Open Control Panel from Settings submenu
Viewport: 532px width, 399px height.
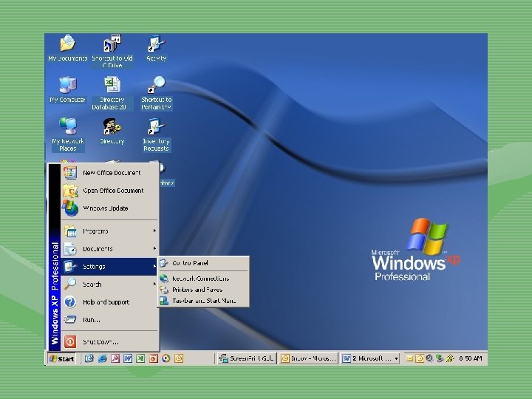204,263
